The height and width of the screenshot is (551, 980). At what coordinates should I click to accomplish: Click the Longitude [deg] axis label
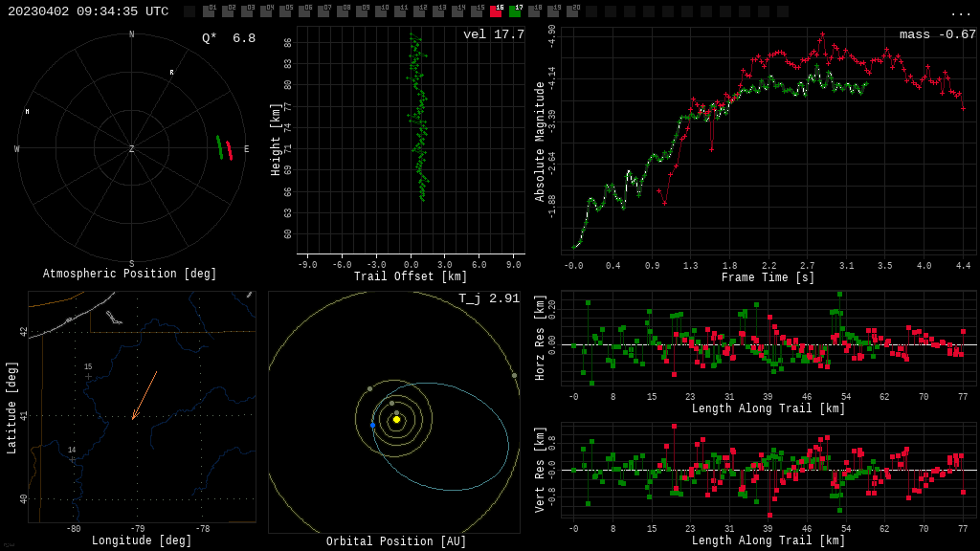(142, 540)
